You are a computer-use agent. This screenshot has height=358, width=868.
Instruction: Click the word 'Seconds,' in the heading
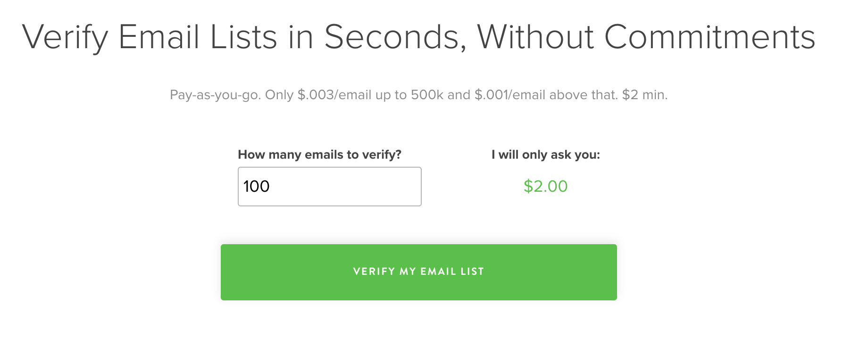click(395, 37)
